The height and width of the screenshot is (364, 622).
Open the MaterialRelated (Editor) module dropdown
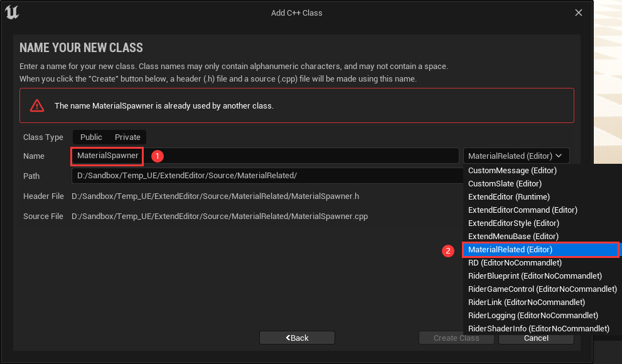point(517,156)
